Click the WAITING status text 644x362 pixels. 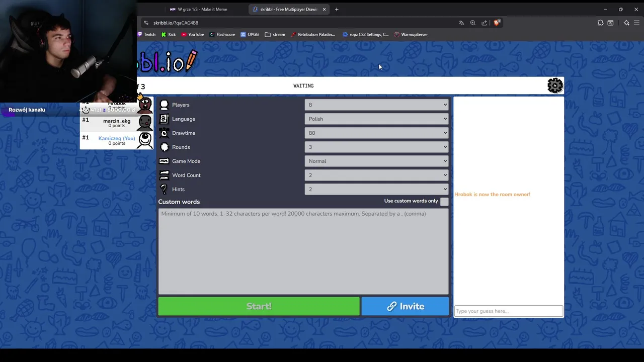click(303, 86)
